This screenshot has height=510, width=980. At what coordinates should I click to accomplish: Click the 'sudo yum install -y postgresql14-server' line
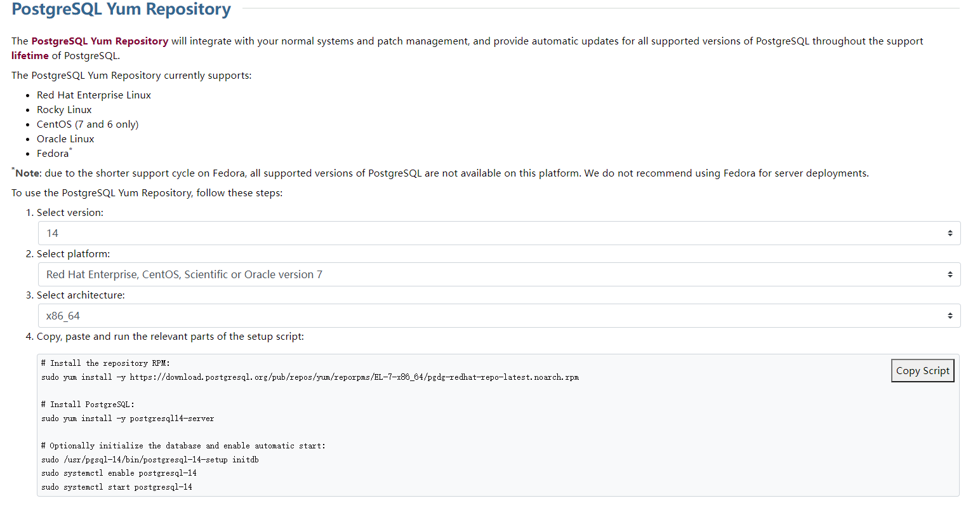coord(128,419)
